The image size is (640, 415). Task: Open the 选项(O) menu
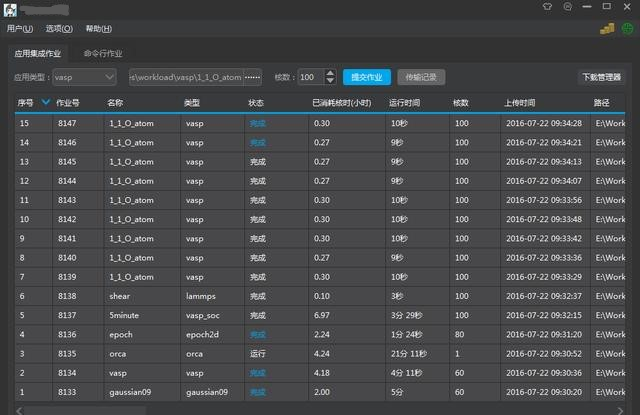(x=59, y=29)
